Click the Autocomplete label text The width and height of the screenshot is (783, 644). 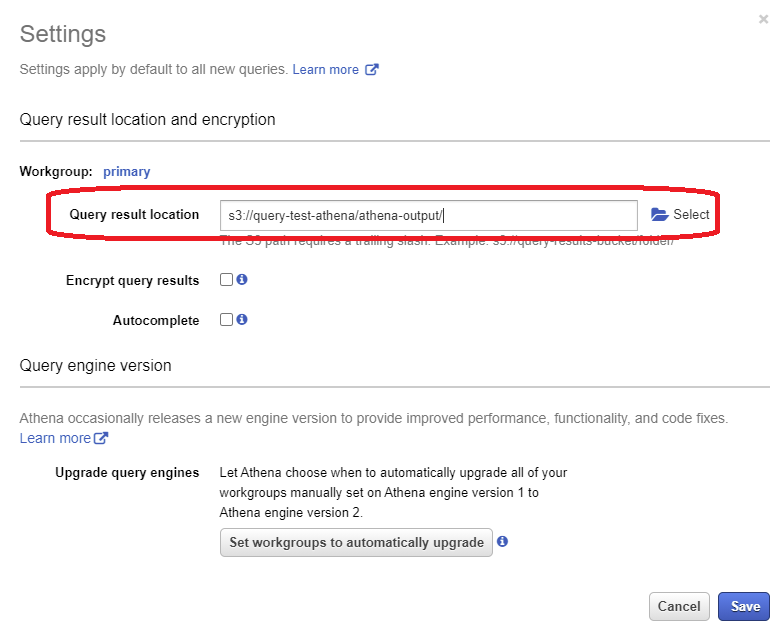156,320
